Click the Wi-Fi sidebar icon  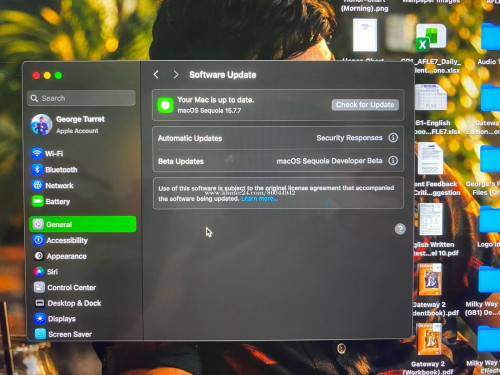point(37,153)
